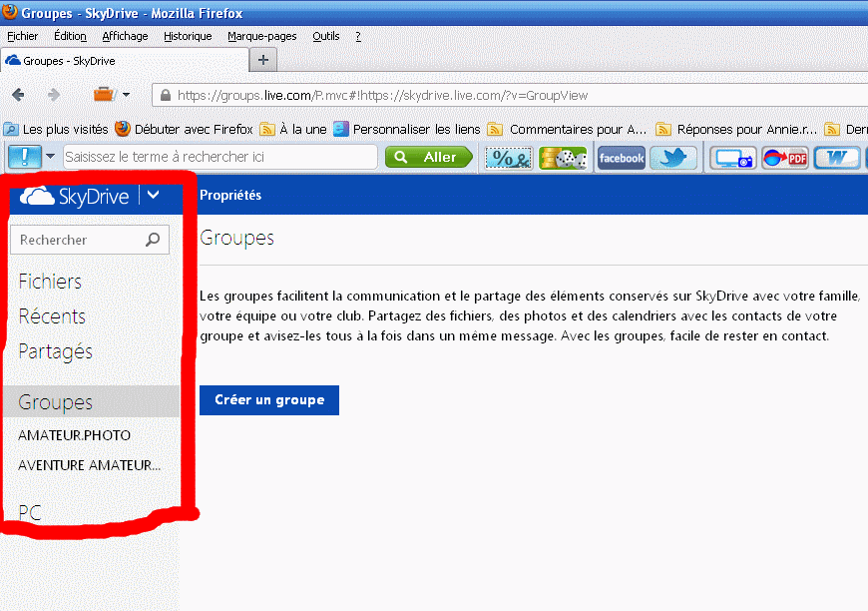Click the Groupes page heading
Viewport: 868px width, 611px height.
pos(236,239)
